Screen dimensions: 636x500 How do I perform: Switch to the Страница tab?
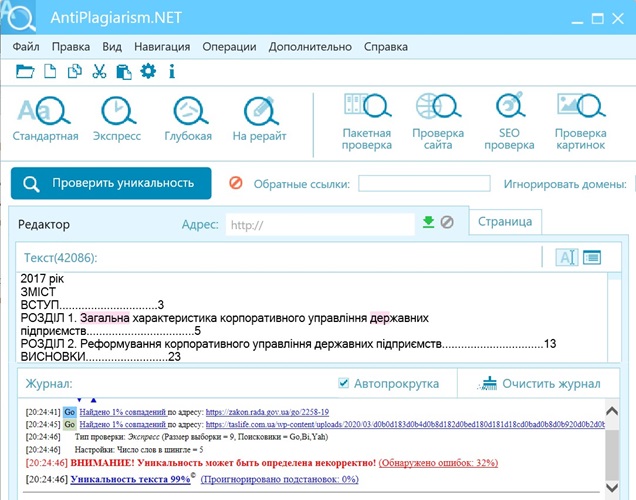506,222
